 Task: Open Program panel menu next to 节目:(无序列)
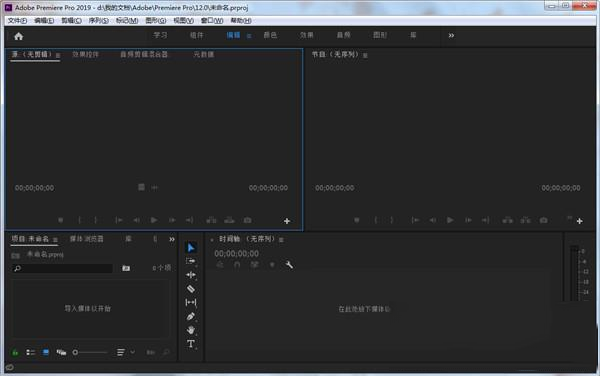(365, 55)
